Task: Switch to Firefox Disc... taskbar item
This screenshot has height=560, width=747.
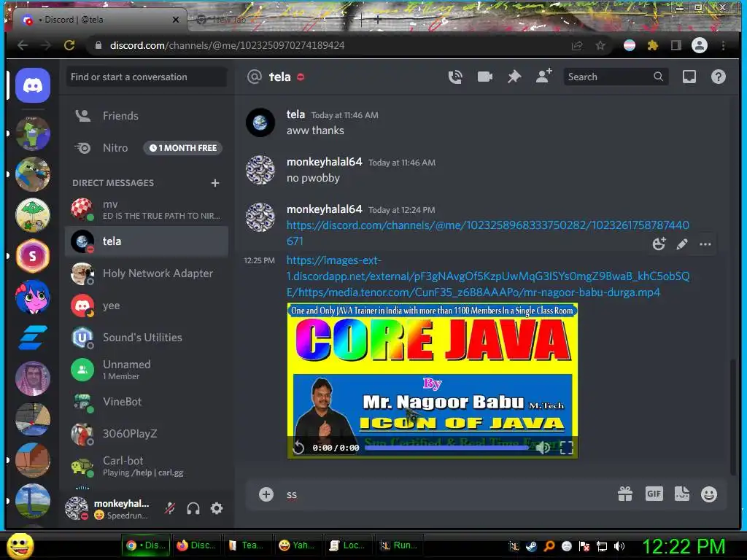Action: [x=196, y=545]
